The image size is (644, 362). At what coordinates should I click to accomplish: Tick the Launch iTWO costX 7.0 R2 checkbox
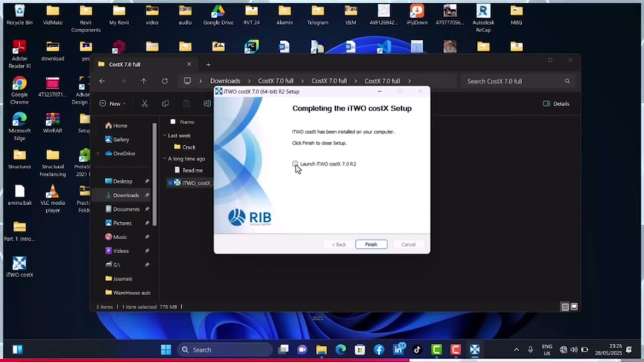[x=295, y=164]
